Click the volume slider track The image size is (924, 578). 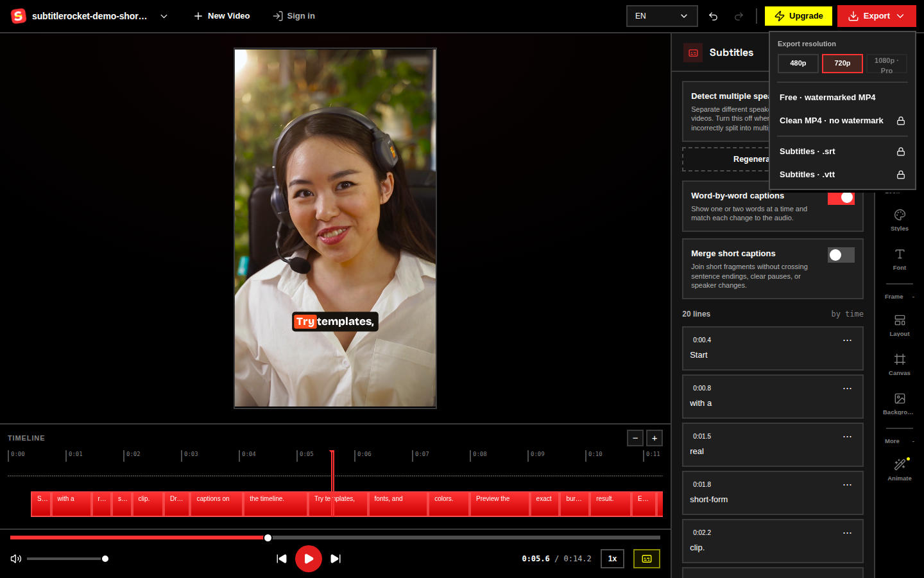[x=66, y=559]
